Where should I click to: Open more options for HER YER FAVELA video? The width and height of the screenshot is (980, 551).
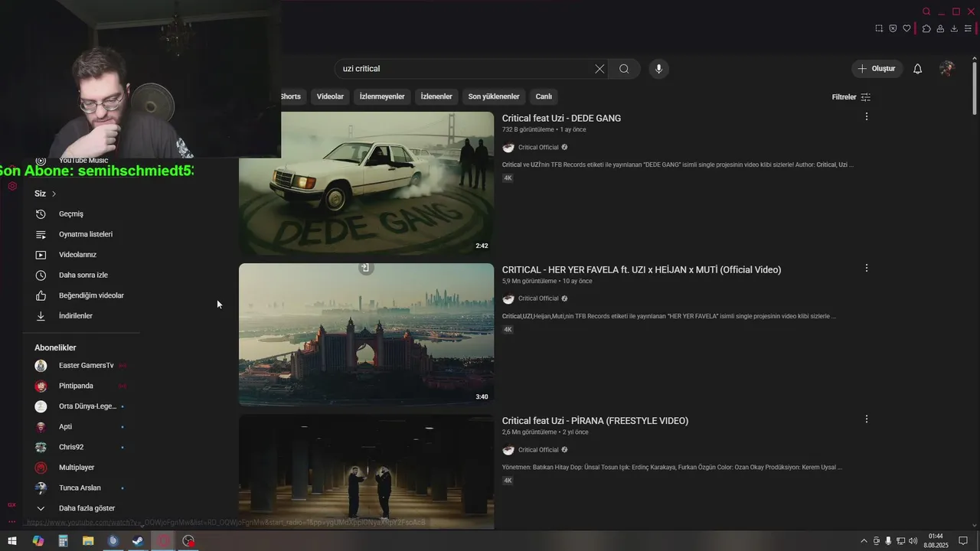tap(867, 268)
